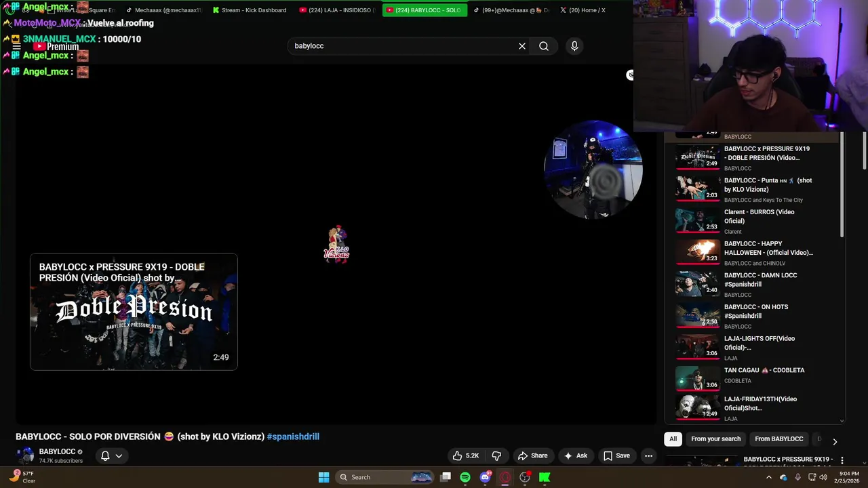Viewport: 868px width, 488px height.
Task: Open the BABYLOCC - DAMN LOCC thumbnail
Action: tap(697, 285)
